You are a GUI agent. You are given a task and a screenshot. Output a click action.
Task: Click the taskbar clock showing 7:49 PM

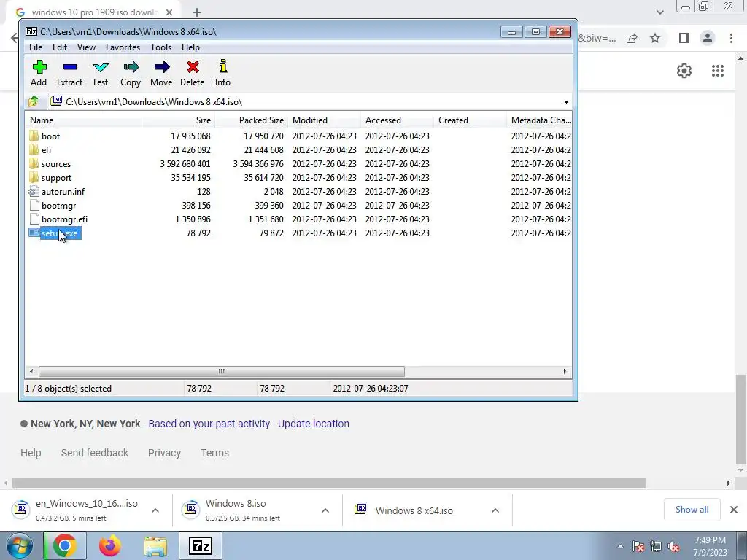coord(710,546)
